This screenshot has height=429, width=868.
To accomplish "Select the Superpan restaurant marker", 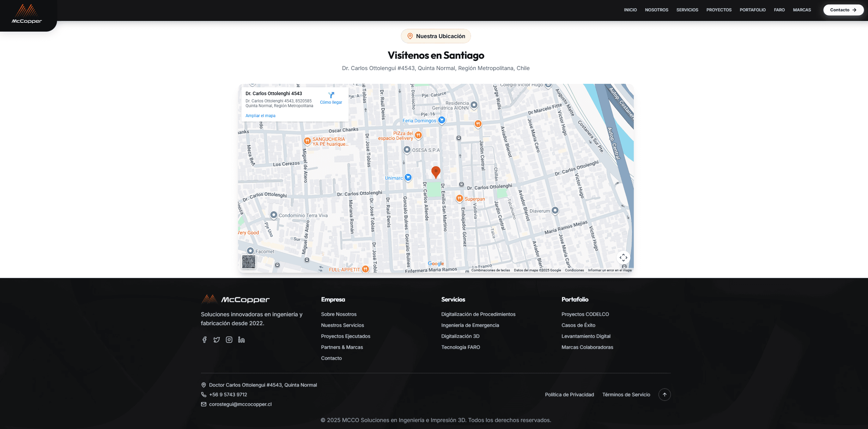I will 459,199.
